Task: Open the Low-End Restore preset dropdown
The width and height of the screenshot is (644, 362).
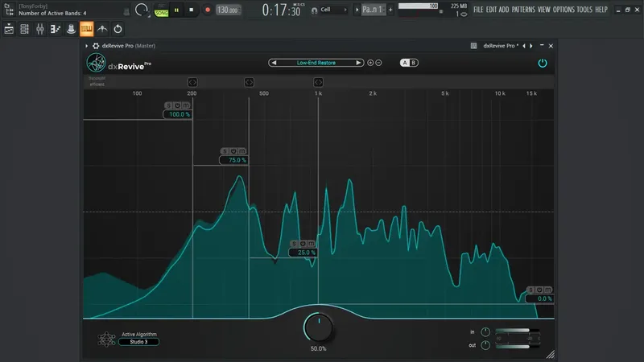Action: pos(316,63)
